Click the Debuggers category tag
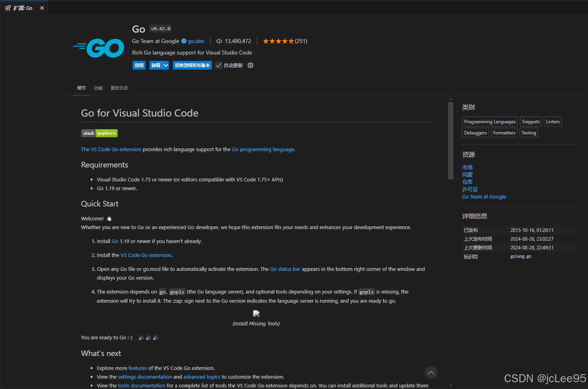The width and height of the screenshot is (588, 389). click(x=476, y=133)
